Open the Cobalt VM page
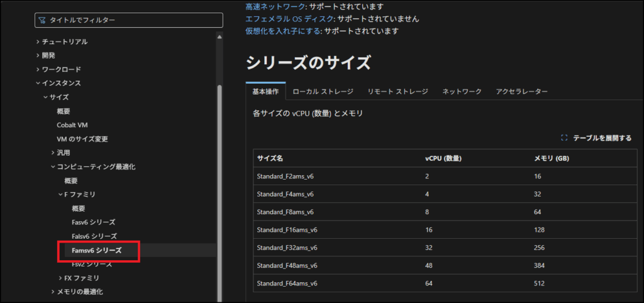The height and width of the screenshot is (303, 644). pos(72,125)
